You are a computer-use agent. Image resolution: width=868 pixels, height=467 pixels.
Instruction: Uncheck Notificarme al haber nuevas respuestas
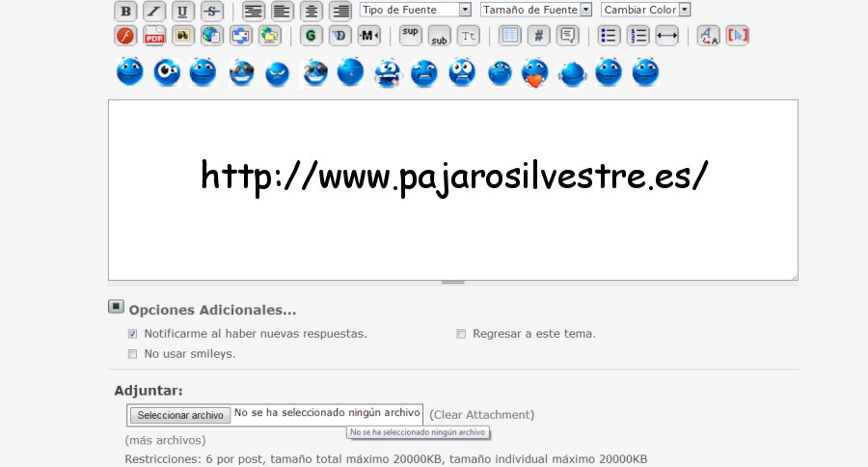[133, 334]
